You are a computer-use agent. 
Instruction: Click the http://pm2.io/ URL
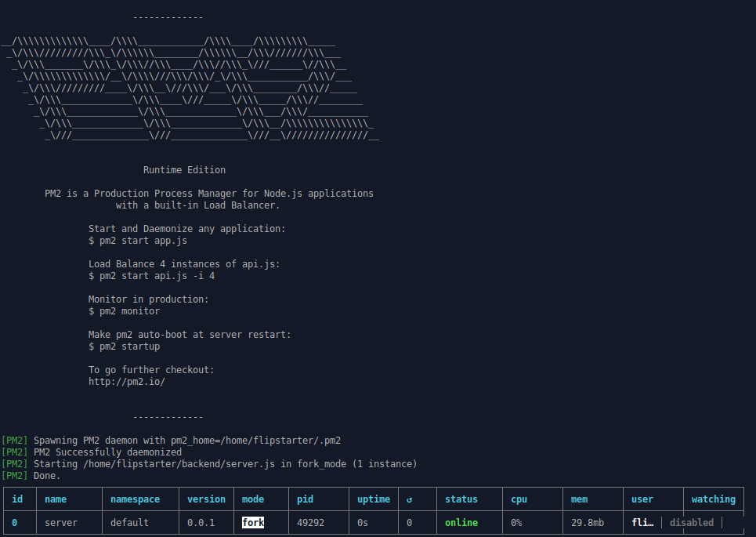click(x=127, y=382)
